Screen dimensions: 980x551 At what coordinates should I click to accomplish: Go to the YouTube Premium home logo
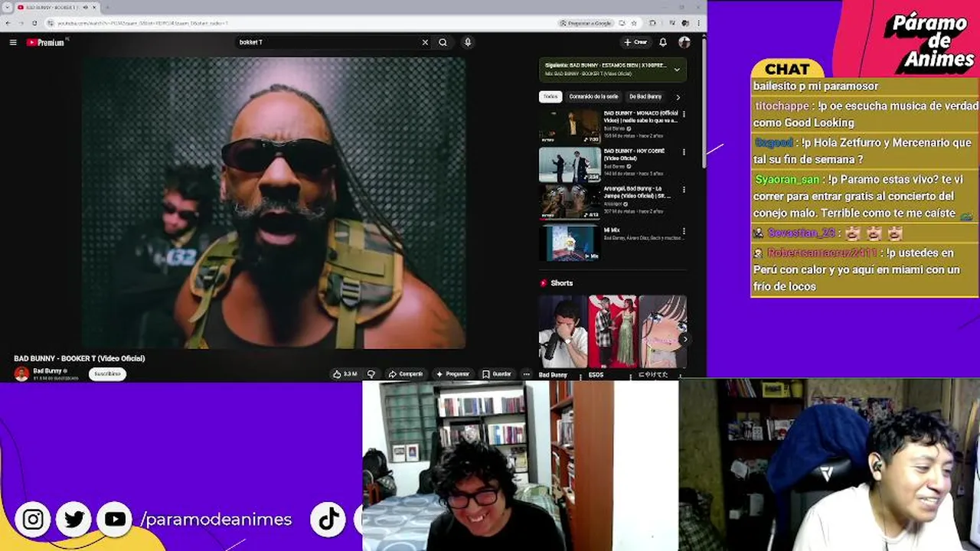point(46,43)
